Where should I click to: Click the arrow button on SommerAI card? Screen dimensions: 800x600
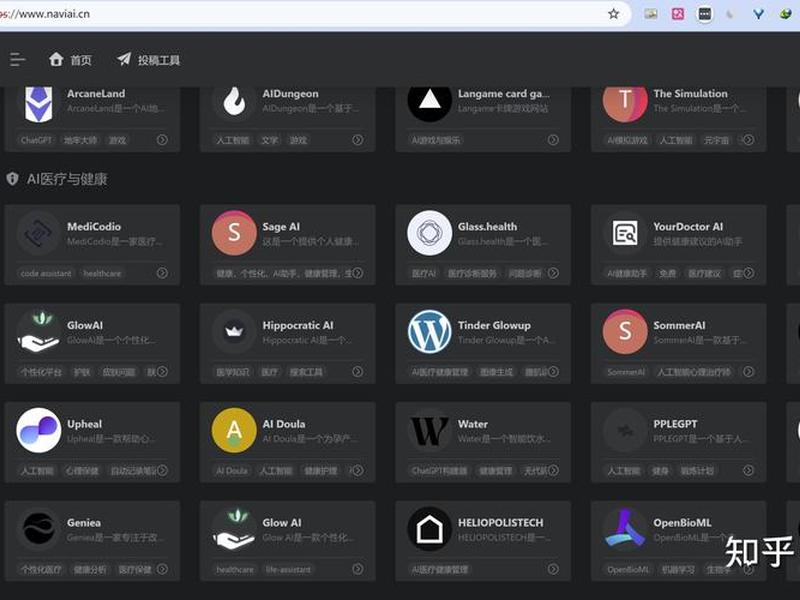point(748,371)
